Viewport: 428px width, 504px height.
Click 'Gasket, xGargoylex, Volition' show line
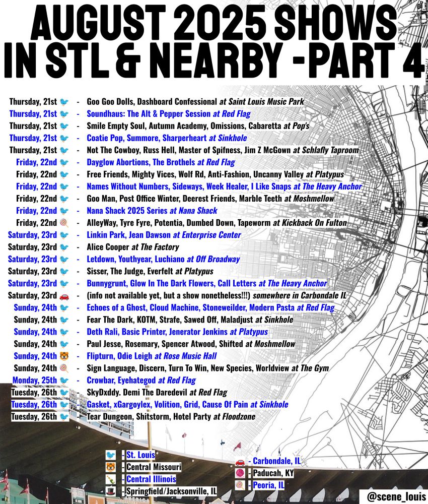click(187, 404)
